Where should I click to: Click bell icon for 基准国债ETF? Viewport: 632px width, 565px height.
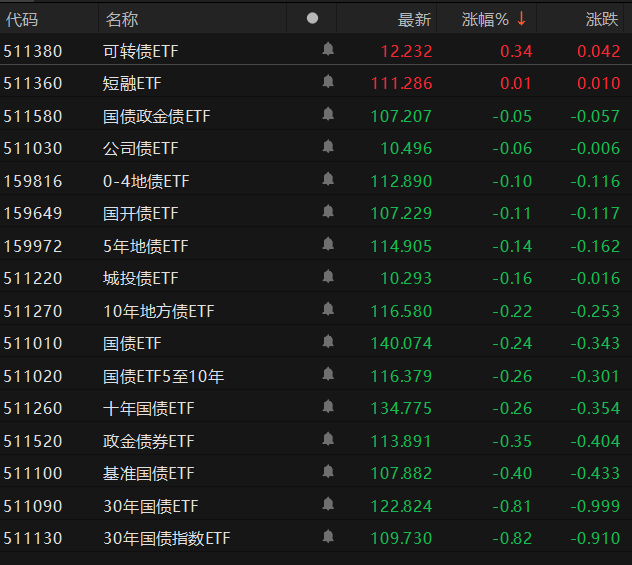click(x=328, y=472)
